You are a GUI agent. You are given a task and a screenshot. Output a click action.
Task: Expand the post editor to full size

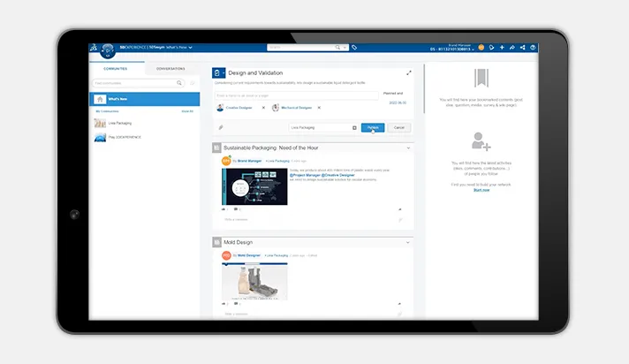[409, 73]
